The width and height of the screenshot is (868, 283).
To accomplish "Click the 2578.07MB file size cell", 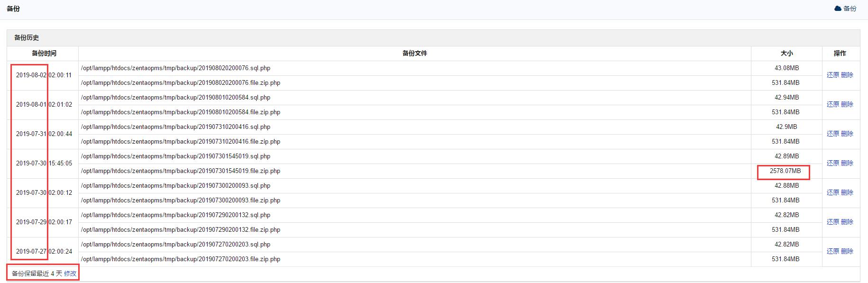I will 785,171.
